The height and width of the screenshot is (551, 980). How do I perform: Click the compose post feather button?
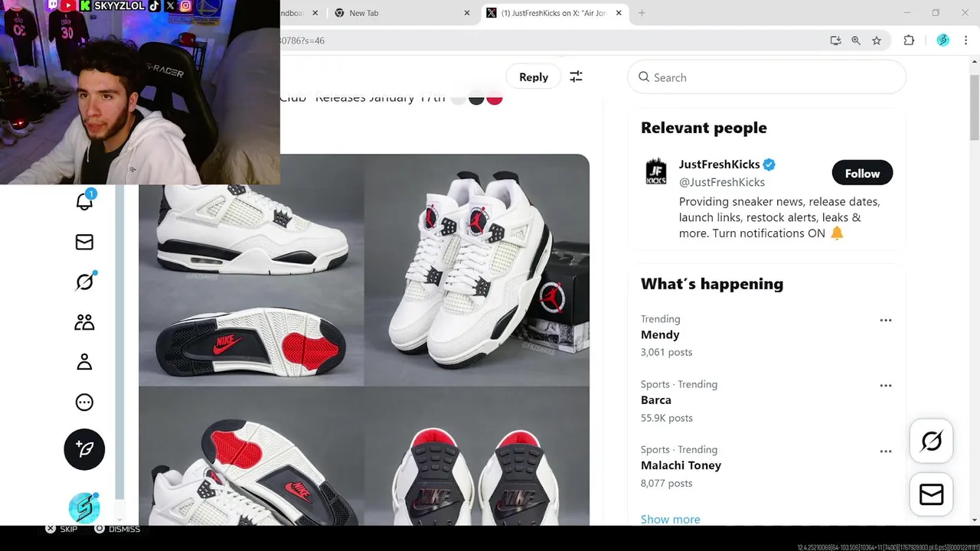click(x=84, y=449)
